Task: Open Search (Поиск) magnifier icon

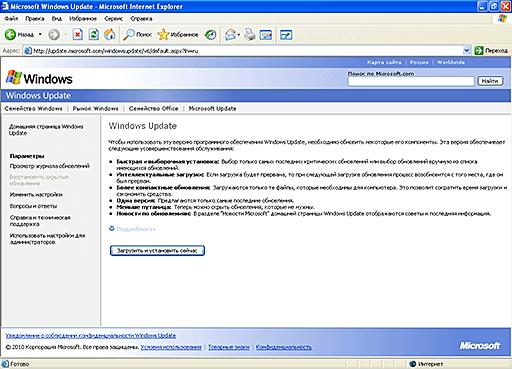Action: pyautogui.click(x=129, y=34)
